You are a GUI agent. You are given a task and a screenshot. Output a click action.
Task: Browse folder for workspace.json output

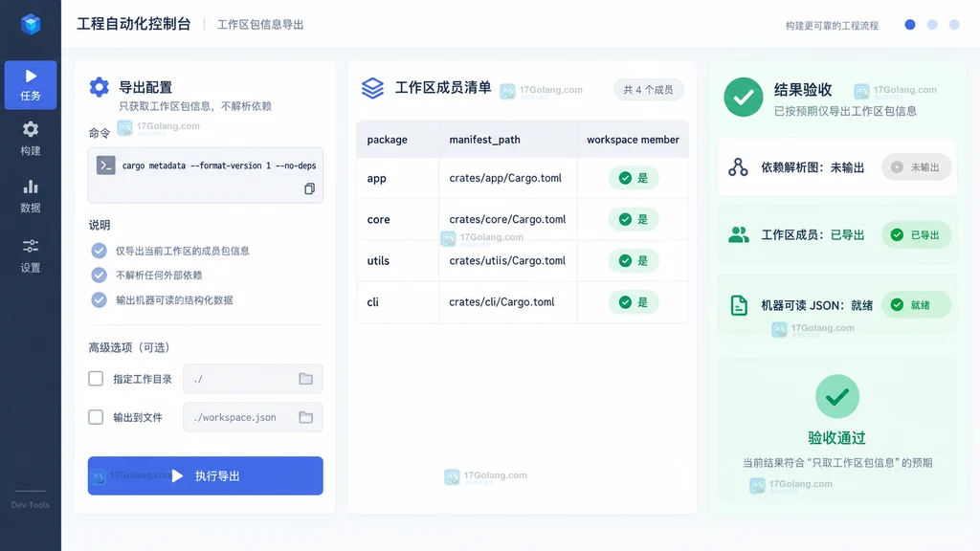305,417
